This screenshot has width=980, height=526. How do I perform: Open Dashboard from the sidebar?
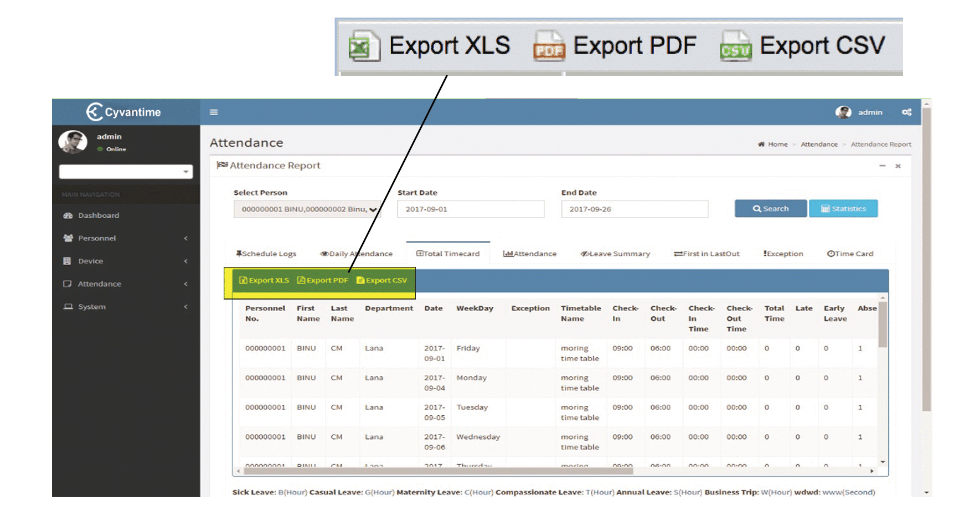pyautogui.click(x=99, y=216)
